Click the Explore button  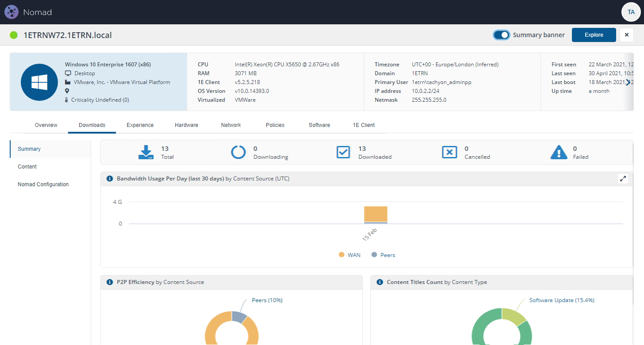594,35
